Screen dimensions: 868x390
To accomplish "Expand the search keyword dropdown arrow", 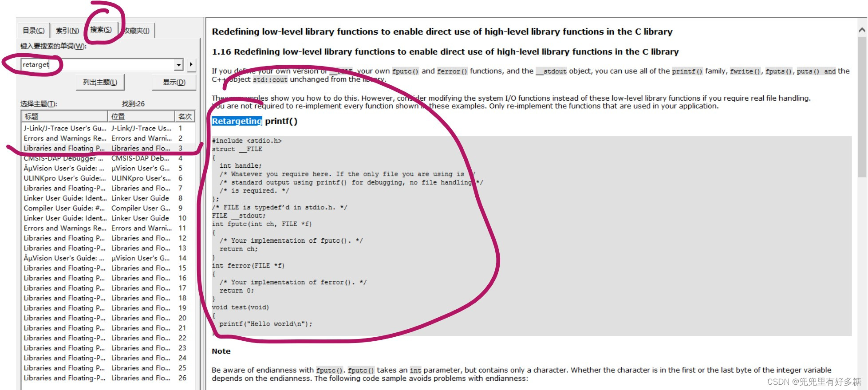I will pos(179,65).
